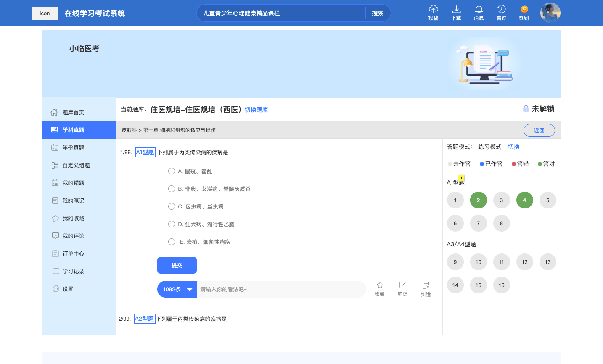Select option A. 鼠疫、霍乱
Viewport: 603px width, 364px height.
pos(172,171)
